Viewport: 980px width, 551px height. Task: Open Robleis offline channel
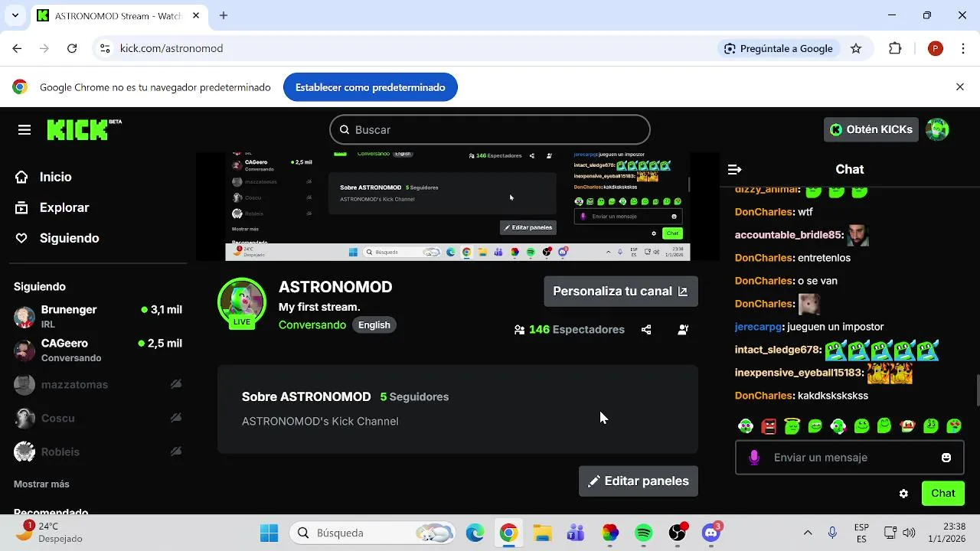pos(98,452)
